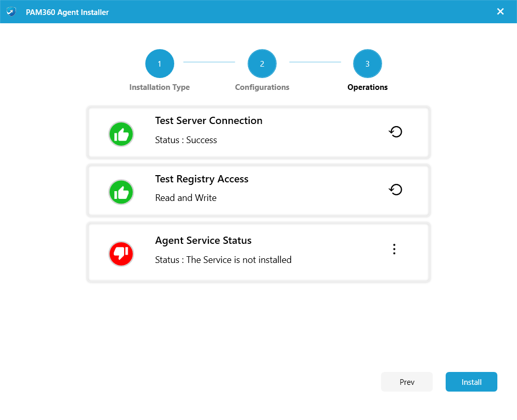Go to step 1 circle
Viewport: 517px width, 420px height.
pyautogui.click(x=160, y=64)
